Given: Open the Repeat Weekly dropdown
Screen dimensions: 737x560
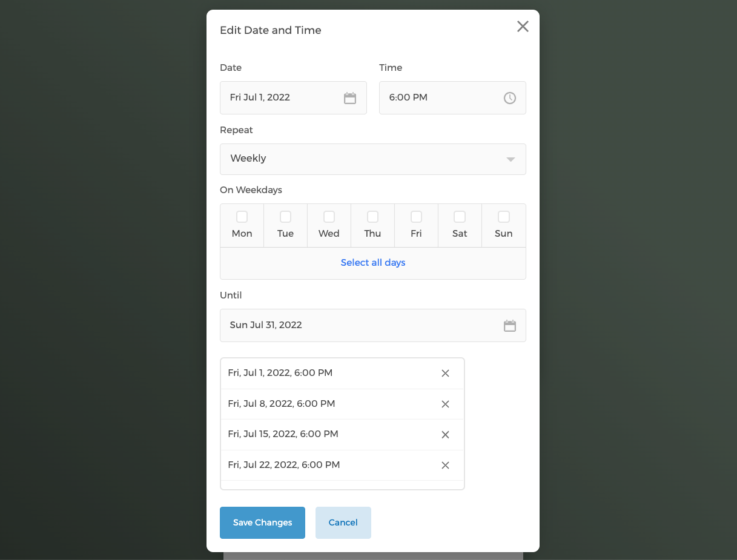Looking at the screenshot, I should pyautogui.click(x=363, y=159).
